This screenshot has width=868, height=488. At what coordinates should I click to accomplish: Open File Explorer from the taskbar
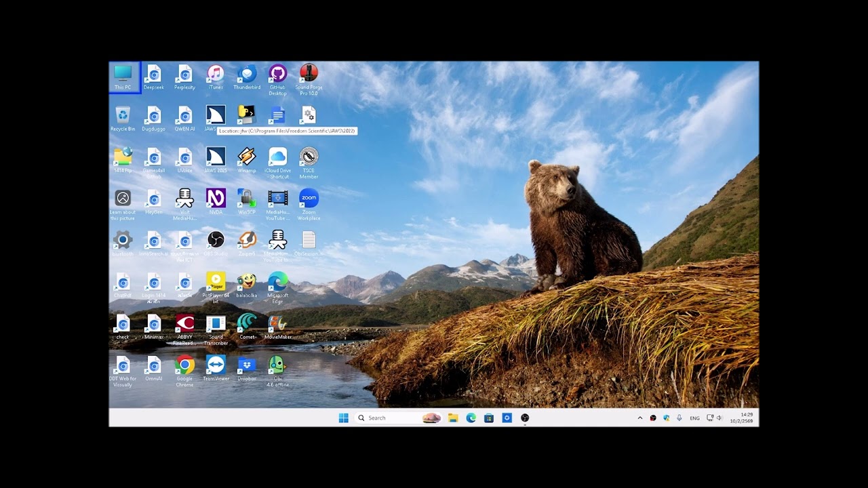coord(453,418)
